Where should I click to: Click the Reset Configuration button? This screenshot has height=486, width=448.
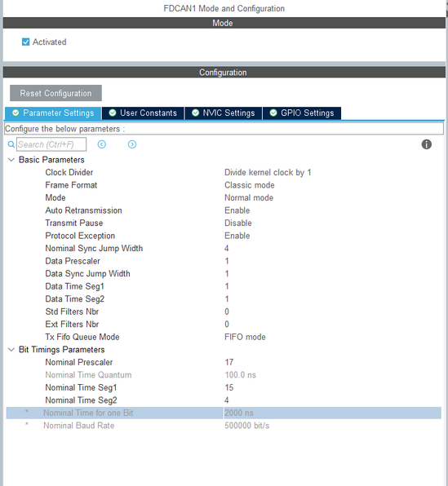55,93
